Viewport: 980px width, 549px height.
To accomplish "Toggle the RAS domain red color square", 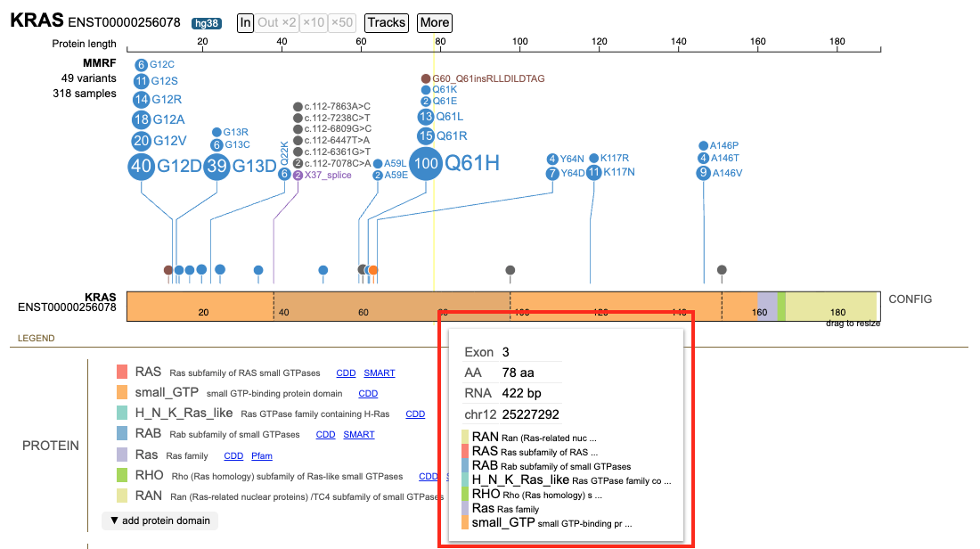I will pos(122,372).
